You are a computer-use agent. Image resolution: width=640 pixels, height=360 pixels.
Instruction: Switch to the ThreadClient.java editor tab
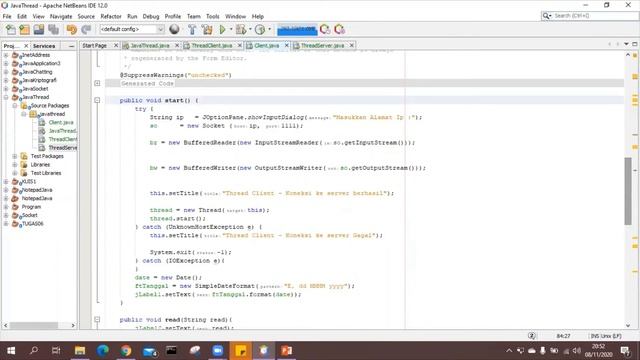[211, 46]
